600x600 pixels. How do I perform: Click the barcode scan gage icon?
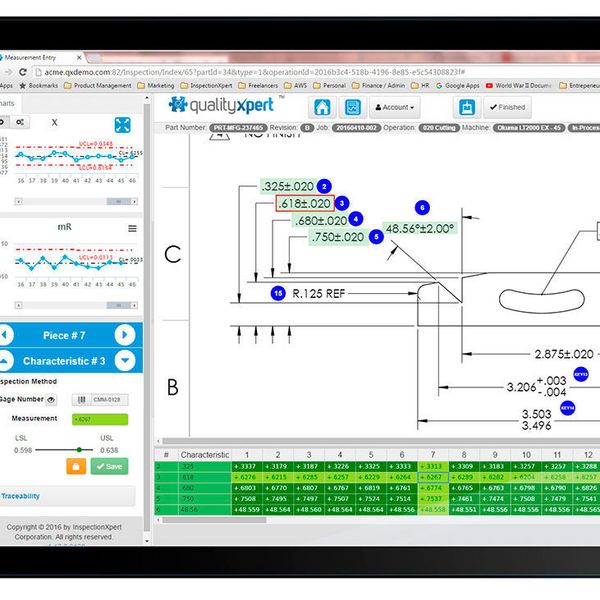(x=81, y=399)
